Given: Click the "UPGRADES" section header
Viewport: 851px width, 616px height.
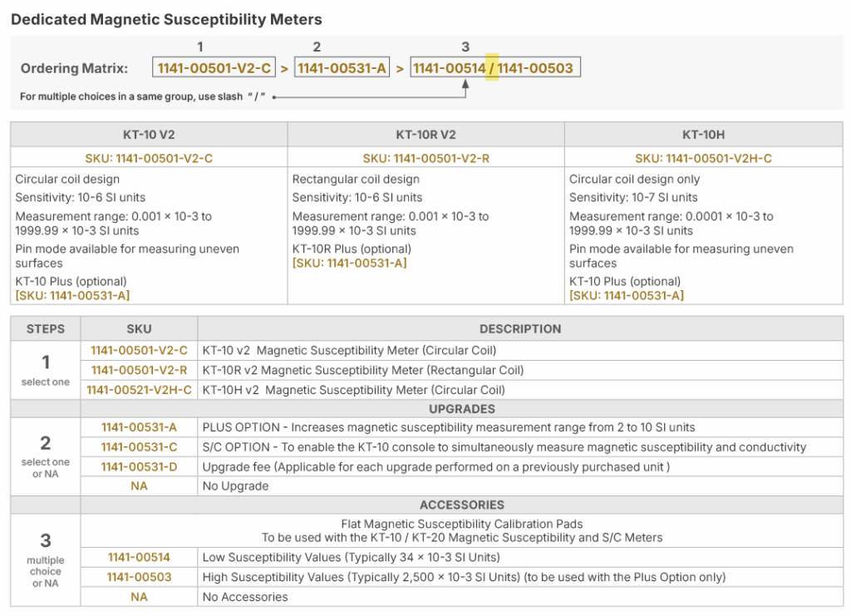Looking at the screenshot, I should (462, 409).
